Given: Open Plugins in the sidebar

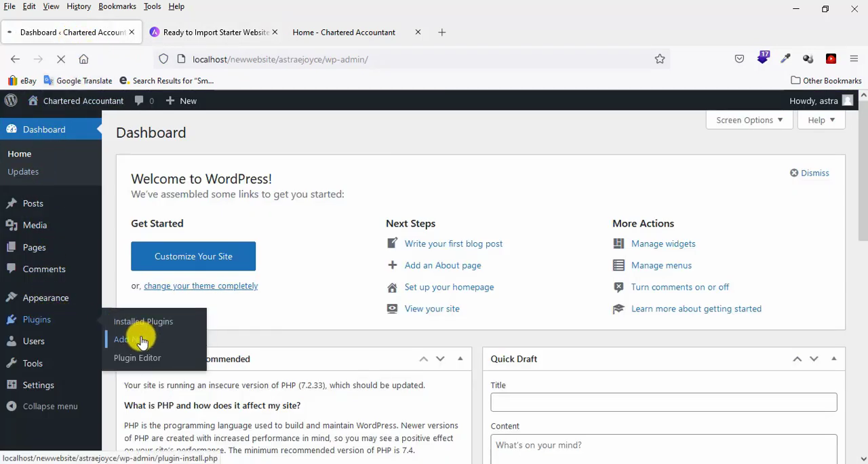Looking at the screenshot, I should click(37, 320).
